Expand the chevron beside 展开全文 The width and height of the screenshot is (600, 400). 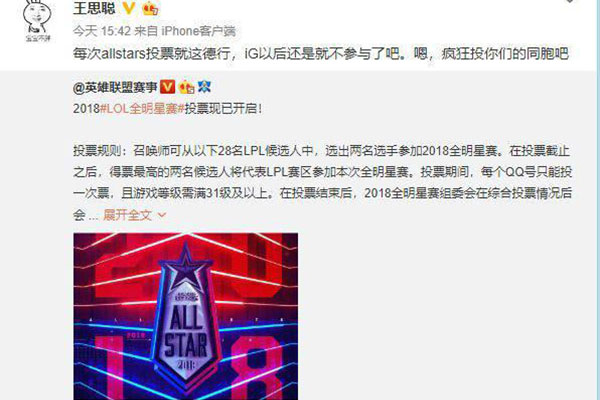click(x=162, y=215)
